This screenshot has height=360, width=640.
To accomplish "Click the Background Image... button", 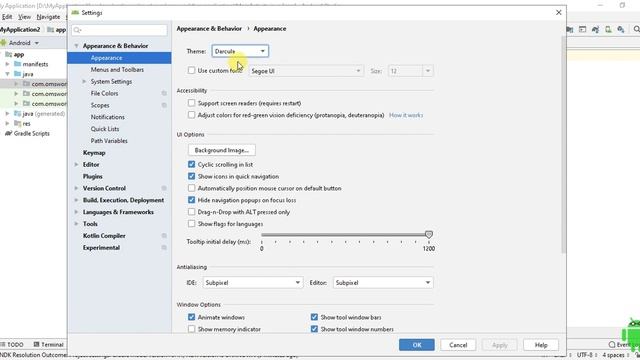I will [222, 150].
